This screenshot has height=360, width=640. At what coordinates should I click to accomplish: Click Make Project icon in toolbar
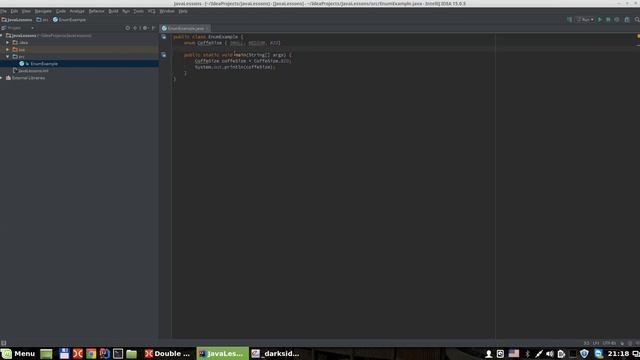tap(569, 20)
